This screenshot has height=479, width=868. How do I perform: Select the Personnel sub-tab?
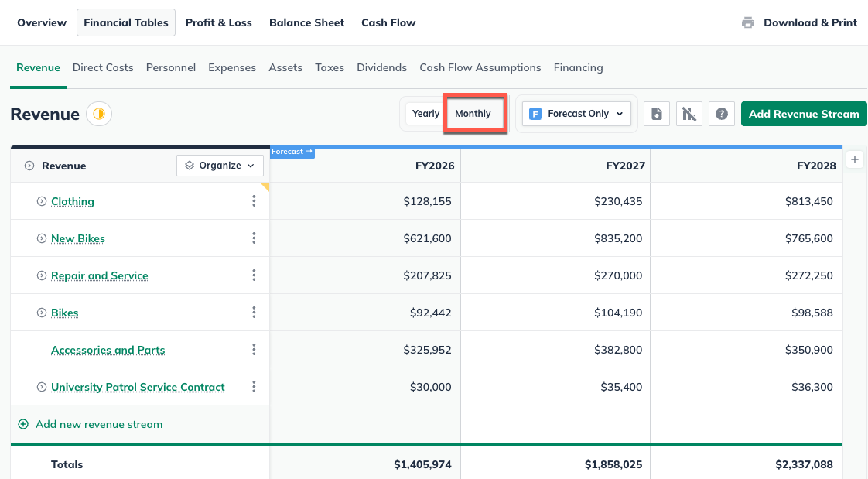[x=170, y=67]
